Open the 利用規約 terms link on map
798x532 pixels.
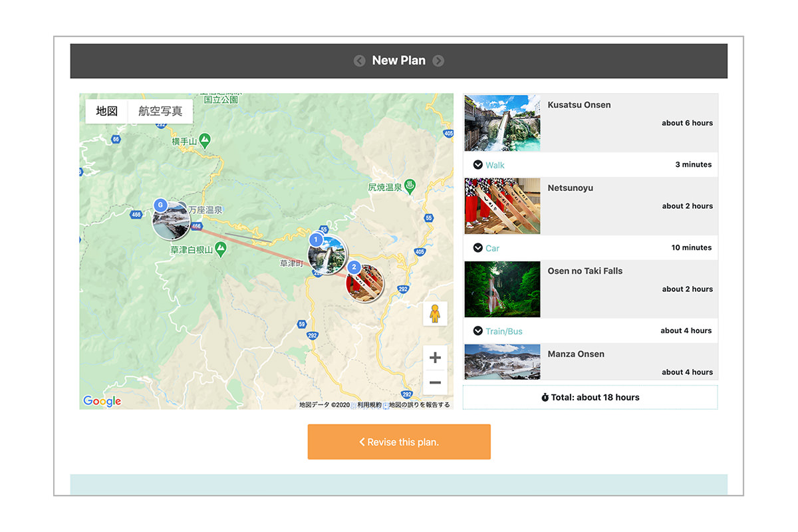pos(369,404)
